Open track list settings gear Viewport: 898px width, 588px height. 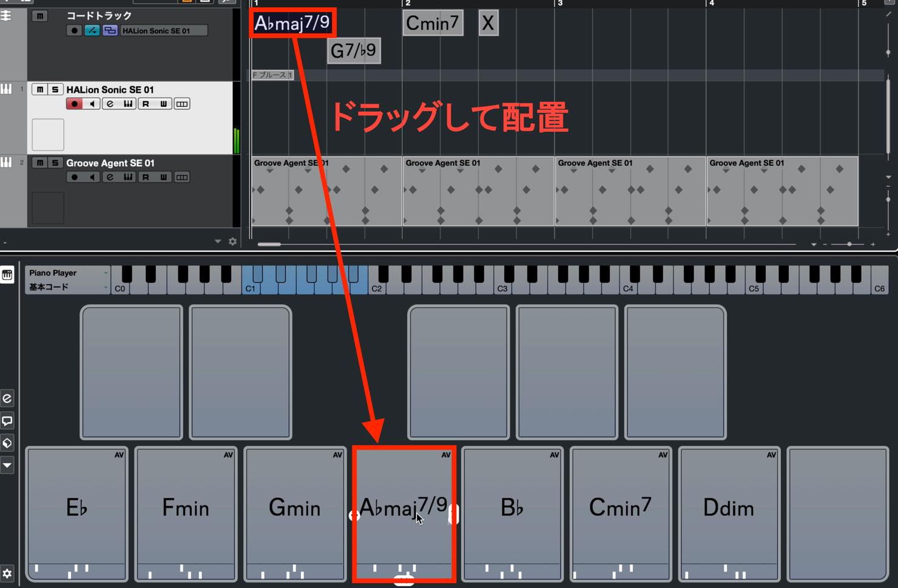pyautogui.click(x=232, y=242)
